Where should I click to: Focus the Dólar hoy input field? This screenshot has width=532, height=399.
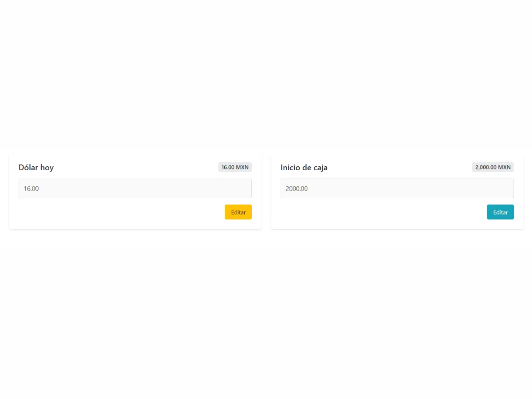click(x=135, y=188)
